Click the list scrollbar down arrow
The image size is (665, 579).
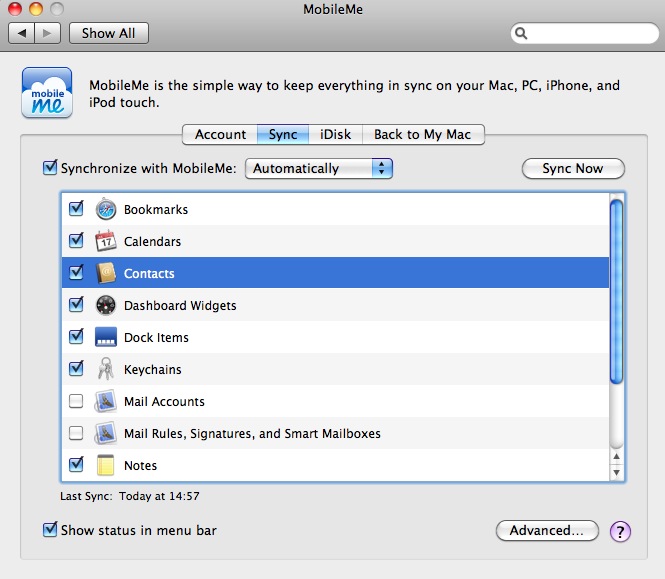(617, 472)
